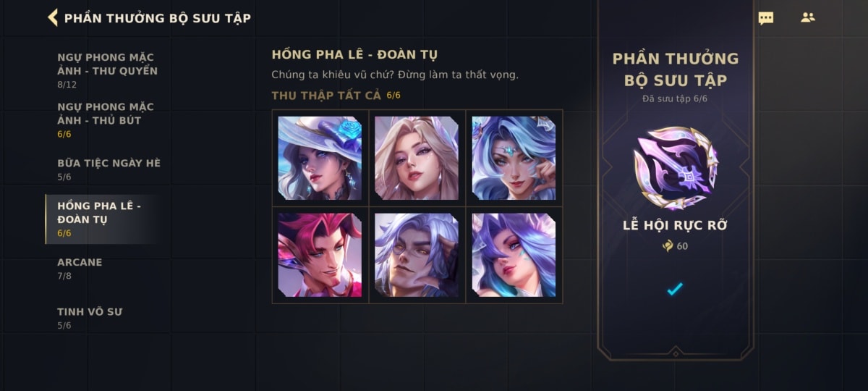This screenshot has height=391, width=868.
Task: Open Ngự Phong Mặc Ảnh - Thư Quyển collection
Action: (x=107, y=70)
